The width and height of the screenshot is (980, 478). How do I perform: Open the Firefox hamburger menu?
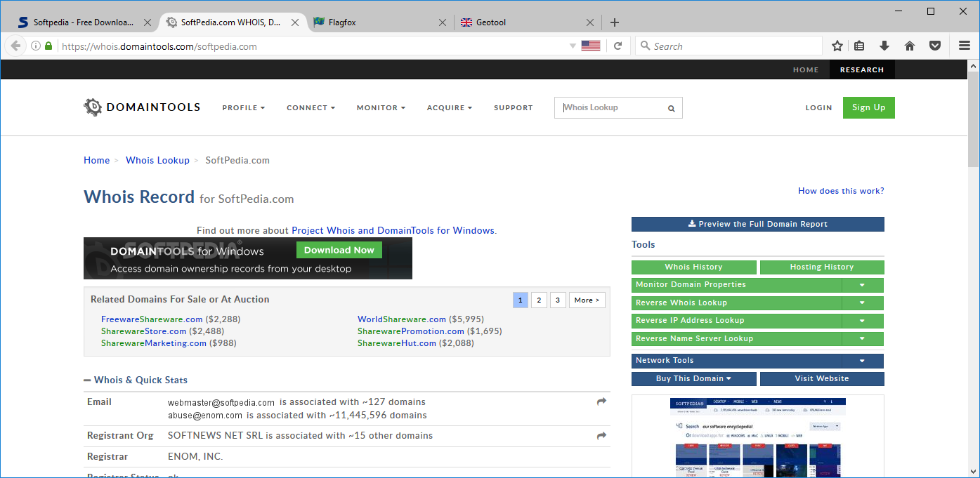tap(965, 46)
